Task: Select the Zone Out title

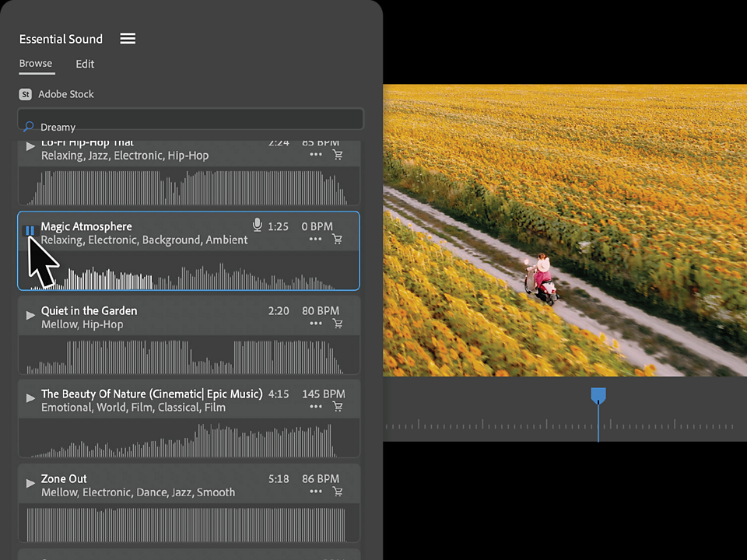Action: coord(64,478)
